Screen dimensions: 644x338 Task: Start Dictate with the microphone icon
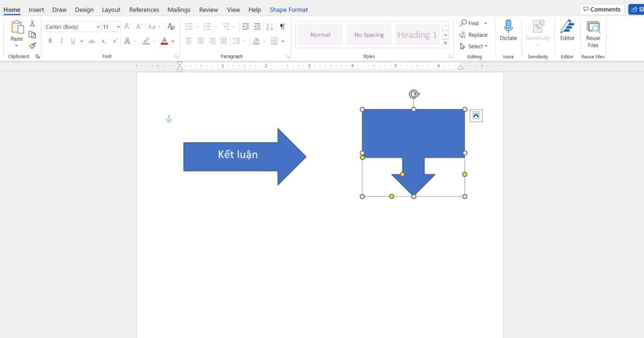(x=508, y=31)
